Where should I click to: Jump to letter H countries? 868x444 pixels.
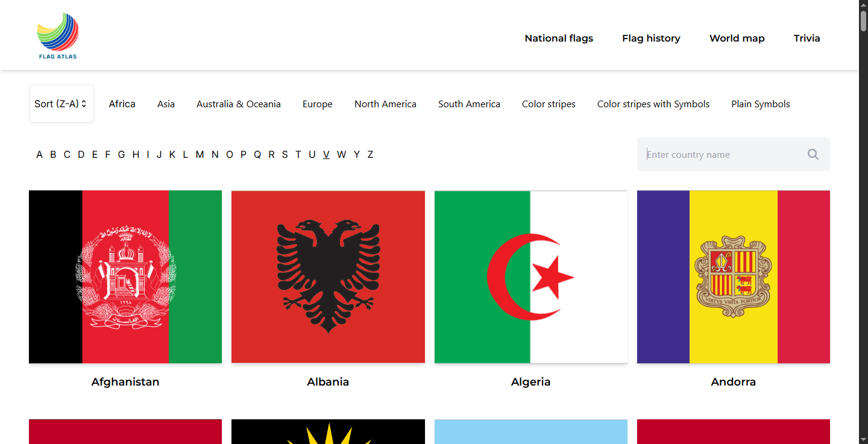136,154
